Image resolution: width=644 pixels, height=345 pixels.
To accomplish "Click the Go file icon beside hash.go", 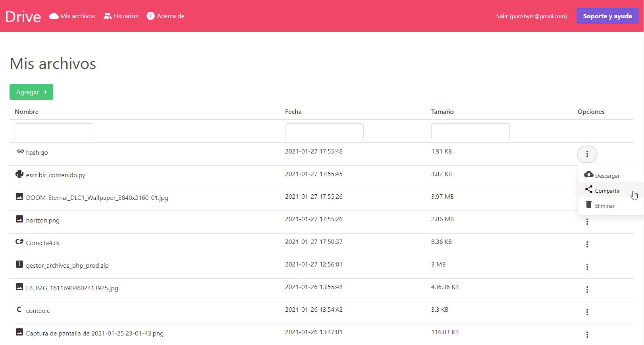I will pyautogui.click(x=19, y=151).
